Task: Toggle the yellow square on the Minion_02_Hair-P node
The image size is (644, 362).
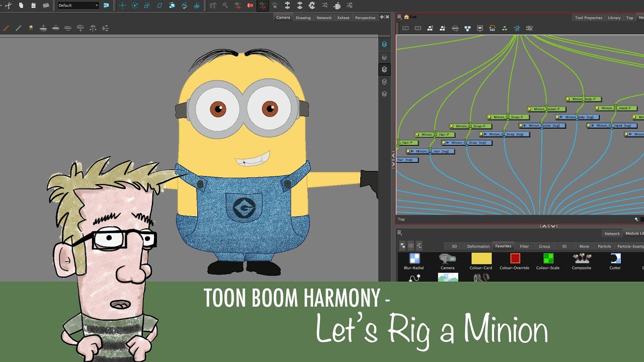Action: point(418,135)
